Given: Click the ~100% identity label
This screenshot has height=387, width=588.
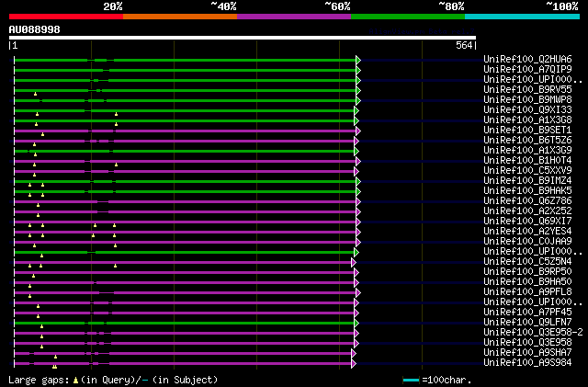Looking at the screenshot, I should coord(561,6).
